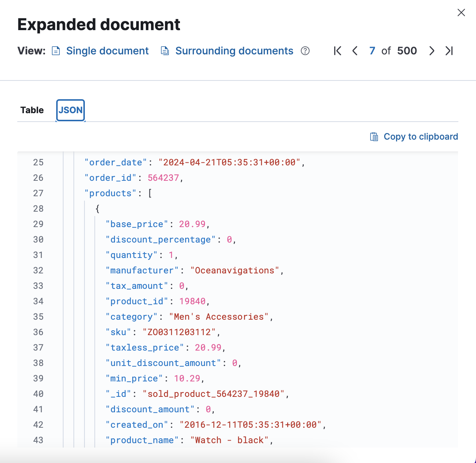Click the "discount_percentage" key
The image size is (476, 463).
click(161, 240)
